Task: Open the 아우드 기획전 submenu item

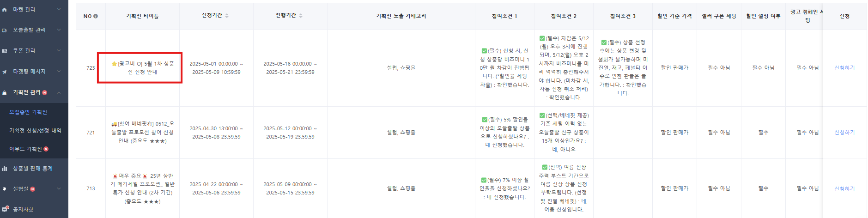Action: click(x=25, y=149)
